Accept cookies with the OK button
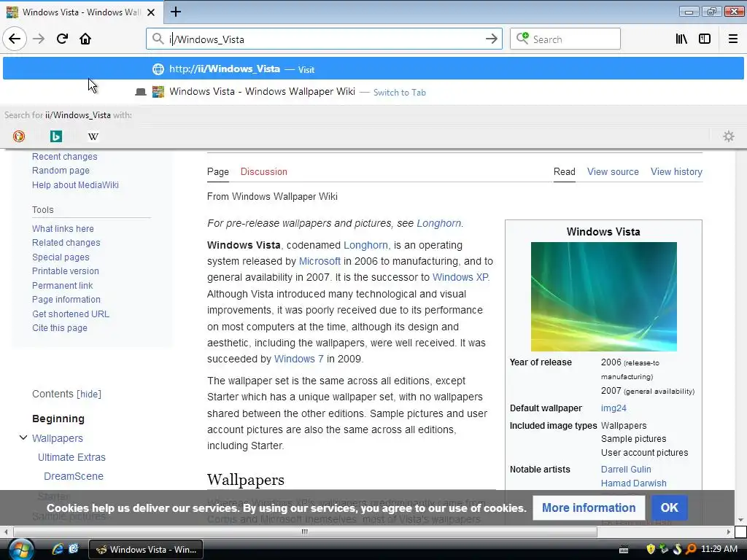Viewport: 747px width, 560px height. [670, 507]
